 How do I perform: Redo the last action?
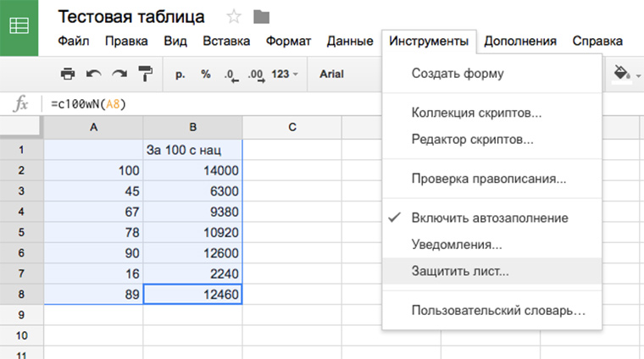point(119,75)
